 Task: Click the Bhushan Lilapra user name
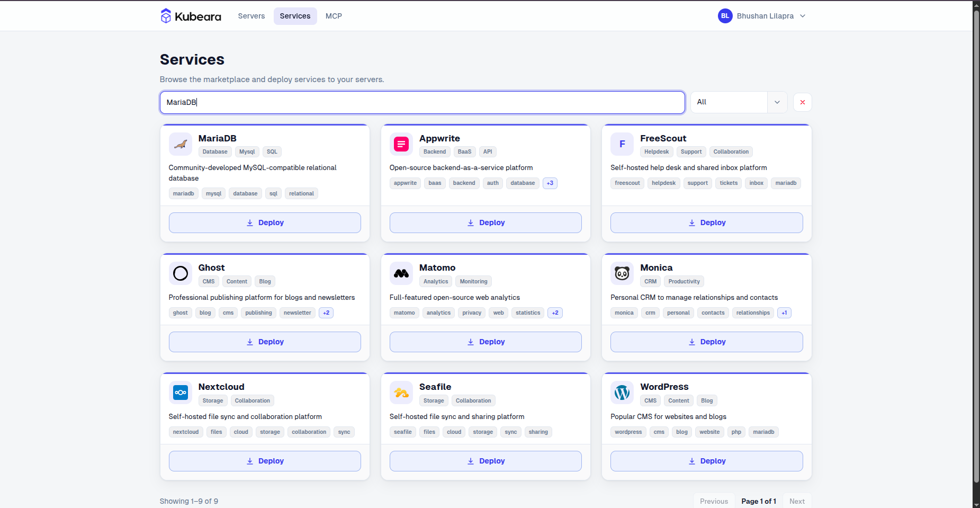pyautogui.click(x=765, y=16)
